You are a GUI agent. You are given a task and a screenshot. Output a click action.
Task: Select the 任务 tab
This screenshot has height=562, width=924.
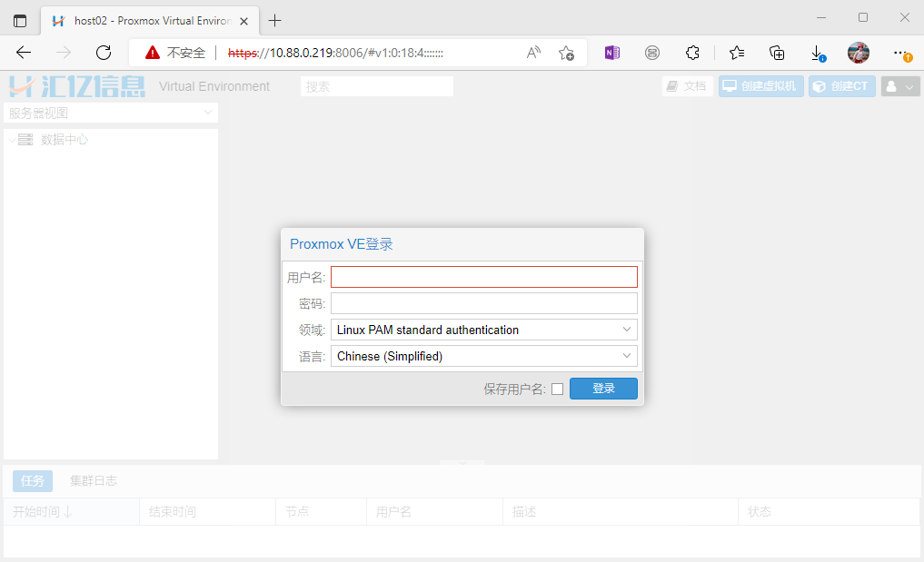click(33, 480)
